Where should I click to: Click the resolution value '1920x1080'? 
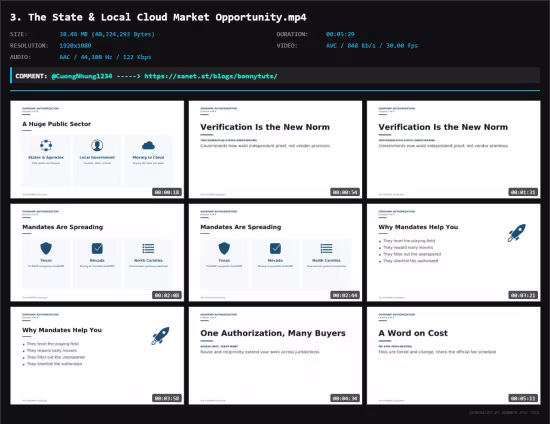75,46
